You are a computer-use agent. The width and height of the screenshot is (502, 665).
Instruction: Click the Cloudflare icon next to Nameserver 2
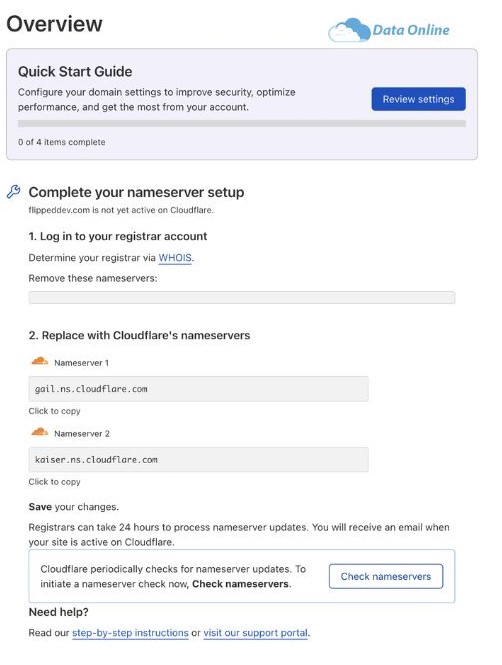[x=39, y=432]
